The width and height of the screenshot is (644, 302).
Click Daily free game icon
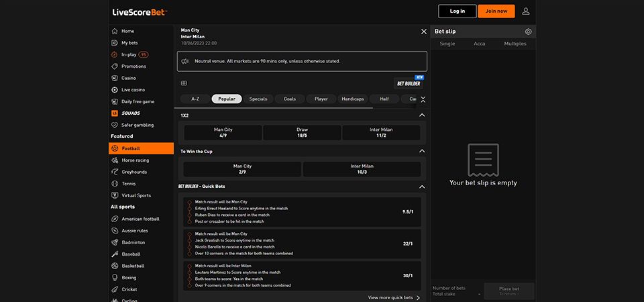click(x=115, y=101)
